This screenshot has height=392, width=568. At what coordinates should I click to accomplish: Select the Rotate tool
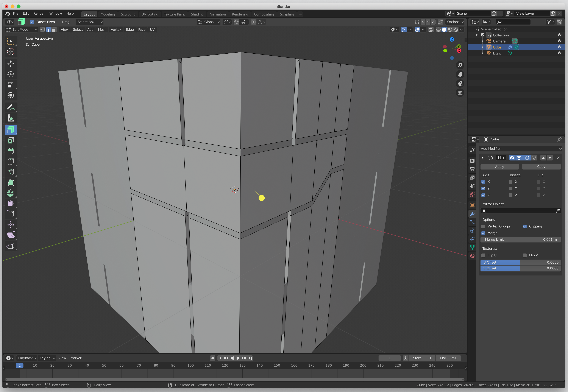pyautogui.click(x=11, y=74)
